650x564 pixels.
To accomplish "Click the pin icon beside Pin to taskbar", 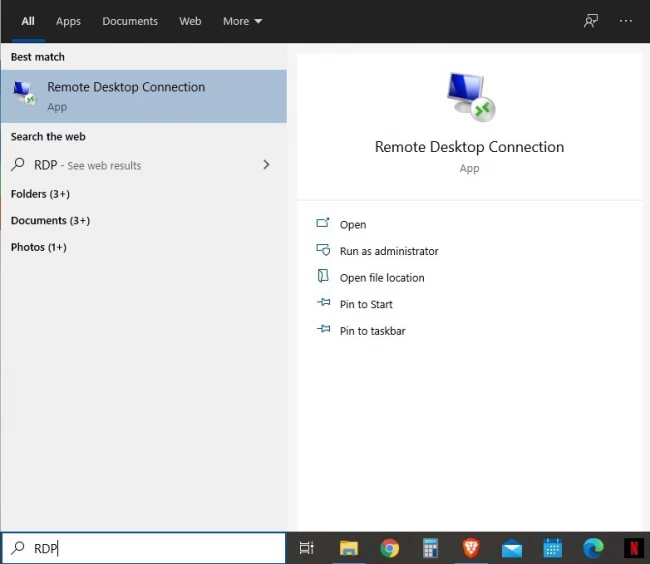I will (324, 329).
